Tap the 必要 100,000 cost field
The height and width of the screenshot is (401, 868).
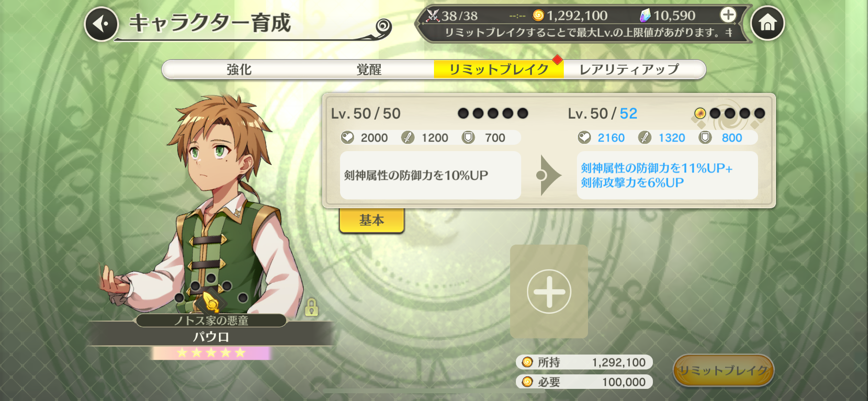584,382
